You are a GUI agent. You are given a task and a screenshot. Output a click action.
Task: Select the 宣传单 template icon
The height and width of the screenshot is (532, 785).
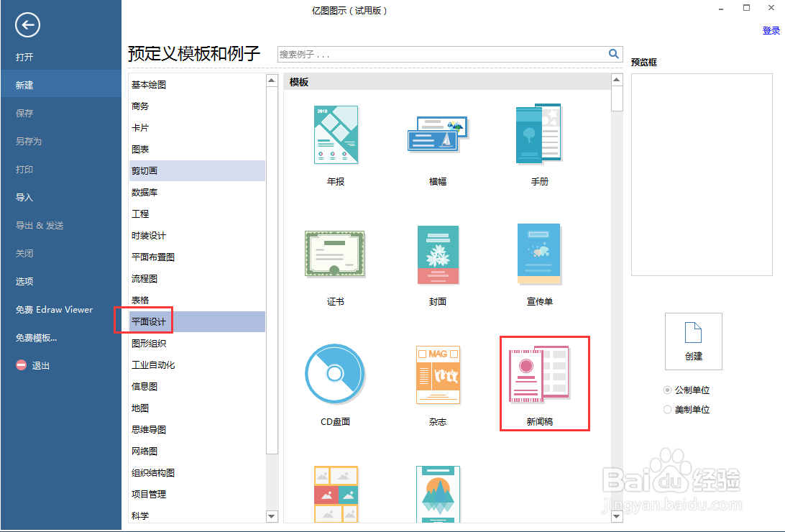(x=539, y=254)
